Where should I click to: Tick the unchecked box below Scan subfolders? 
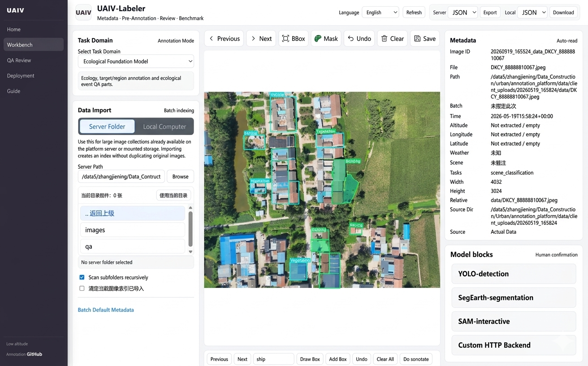pyautogui.click(x=82, y=288)
